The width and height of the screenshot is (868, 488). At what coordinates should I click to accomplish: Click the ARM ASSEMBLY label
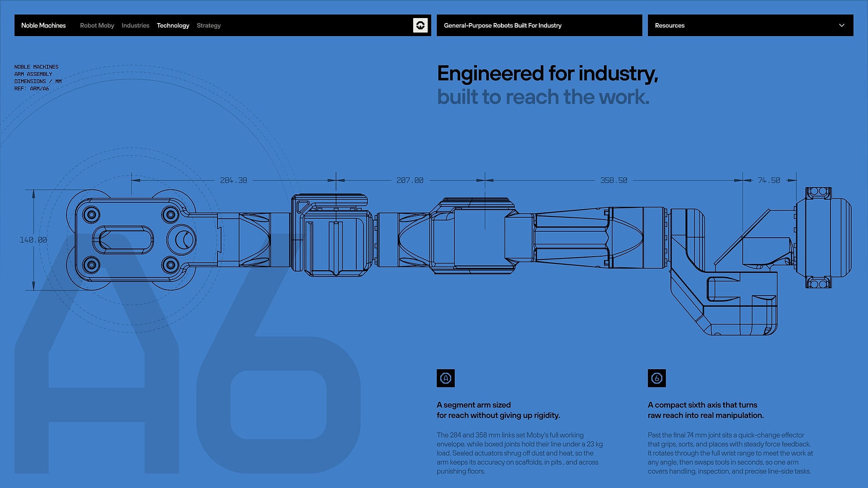coord(33,74)
